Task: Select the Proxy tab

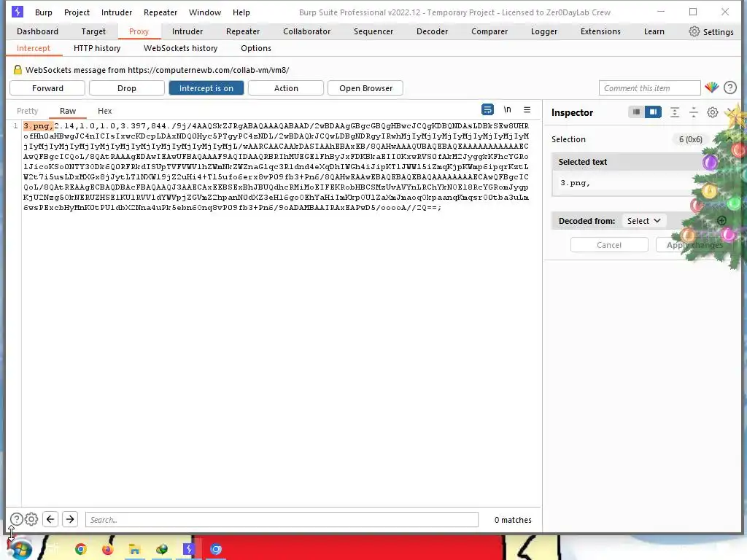Action: [x=139, y=31]
